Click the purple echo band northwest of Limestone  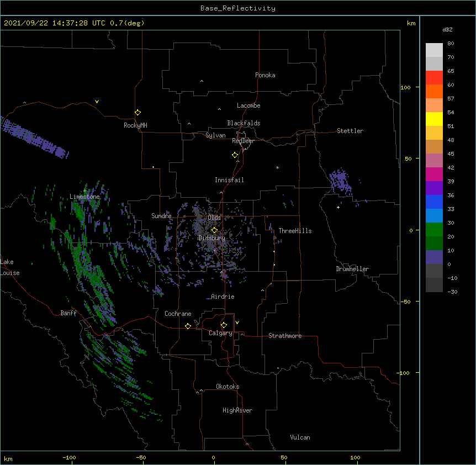35,138
